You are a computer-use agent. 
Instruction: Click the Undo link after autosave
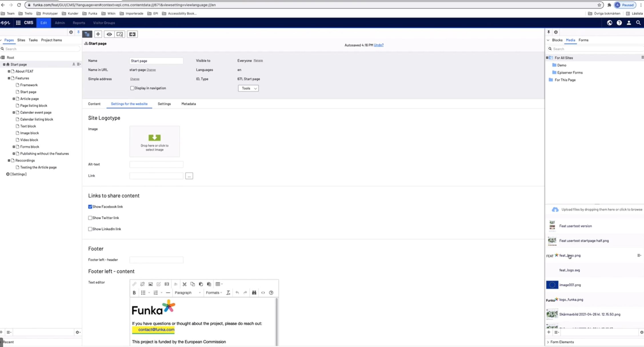coord(379,45)
